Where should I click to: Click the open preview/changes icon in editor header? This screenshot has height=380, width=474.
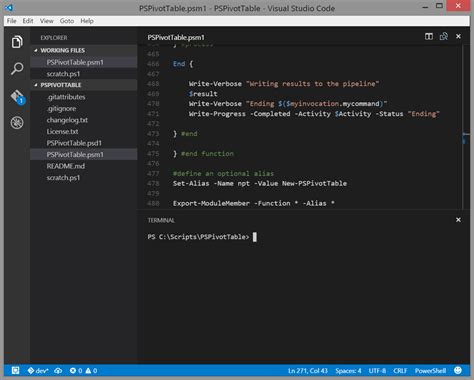444,36
